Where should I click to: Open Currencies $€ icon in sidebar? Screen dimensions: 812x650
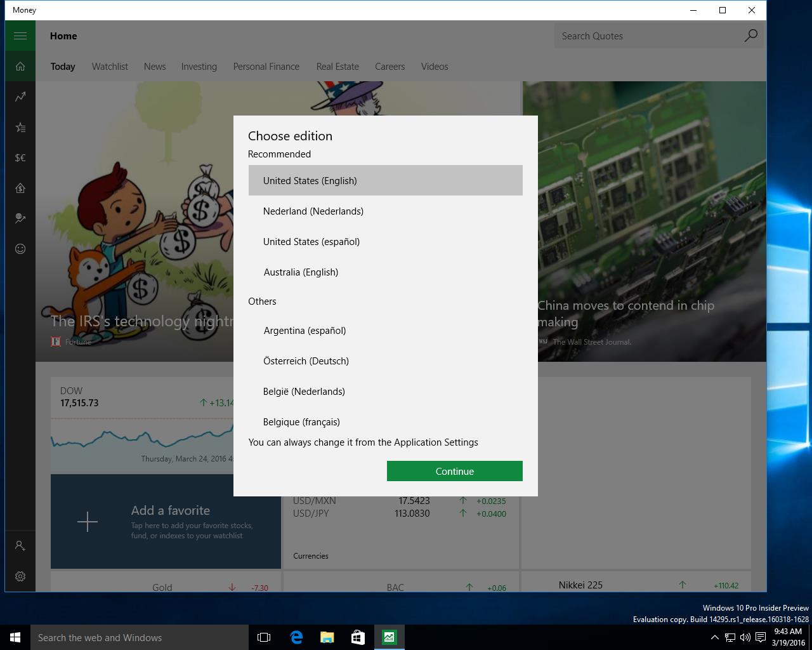(20, 157)
